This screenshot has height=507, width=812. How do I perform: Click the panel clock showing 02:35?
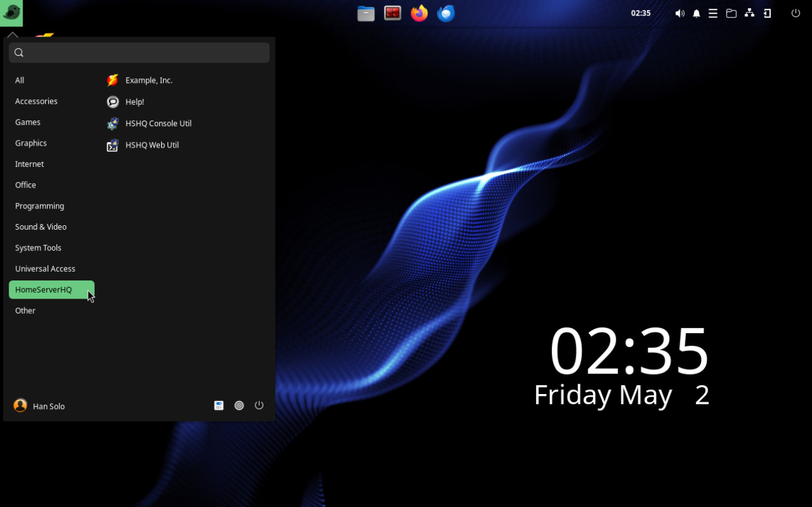coord(640,13)
